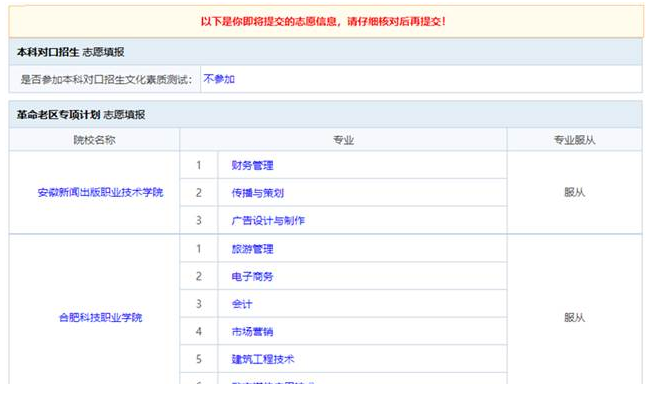Click the 安徽新闻出版职业技术学院 school link
651x395 pixels.
click(x=100, y=192)
